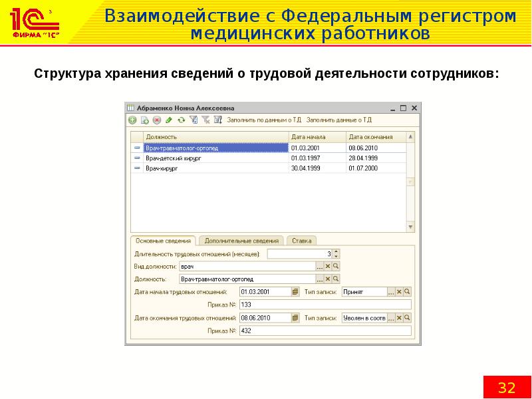Open selection list for Должность Врач-травматолог-ортопед

click(319, 279)
